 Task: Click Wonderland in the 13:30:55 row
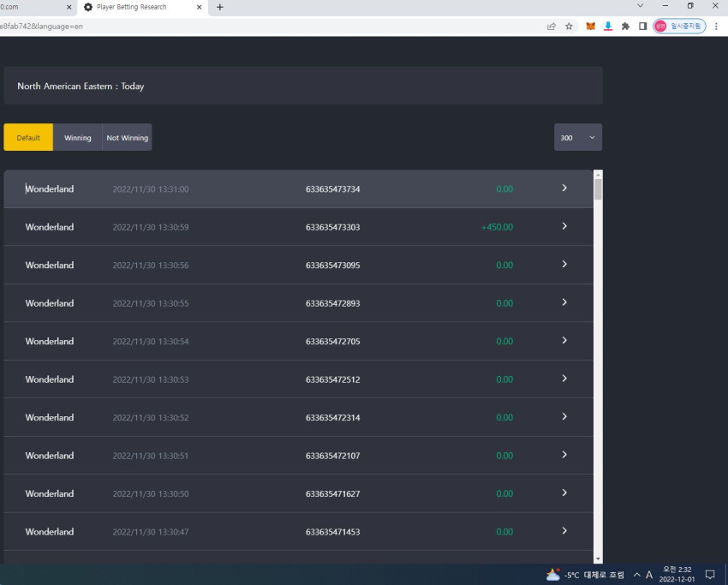(49, 303)
